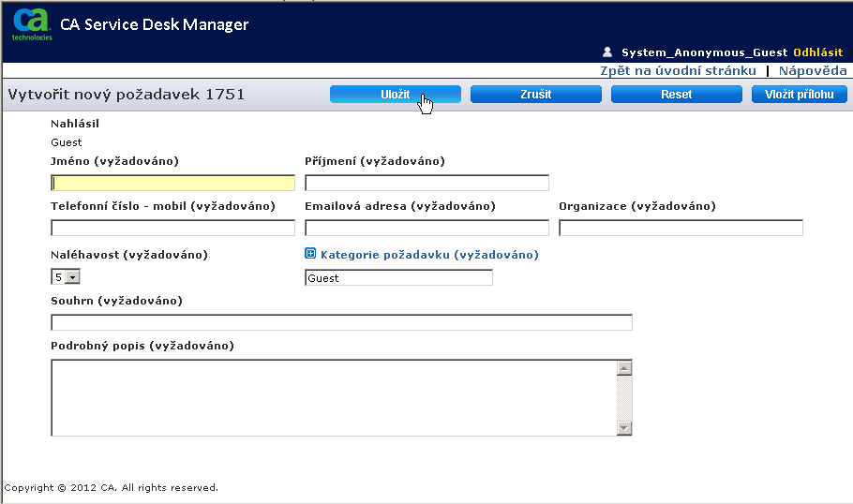This screenshot has height=504, width=853.
Task: Expand the Kategorie požadavku plus icon
Action: coord(310,253)
